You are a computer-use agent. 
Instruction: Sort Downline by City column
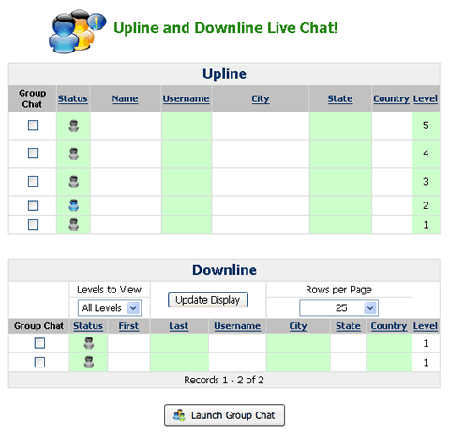(x=298, y=326)
